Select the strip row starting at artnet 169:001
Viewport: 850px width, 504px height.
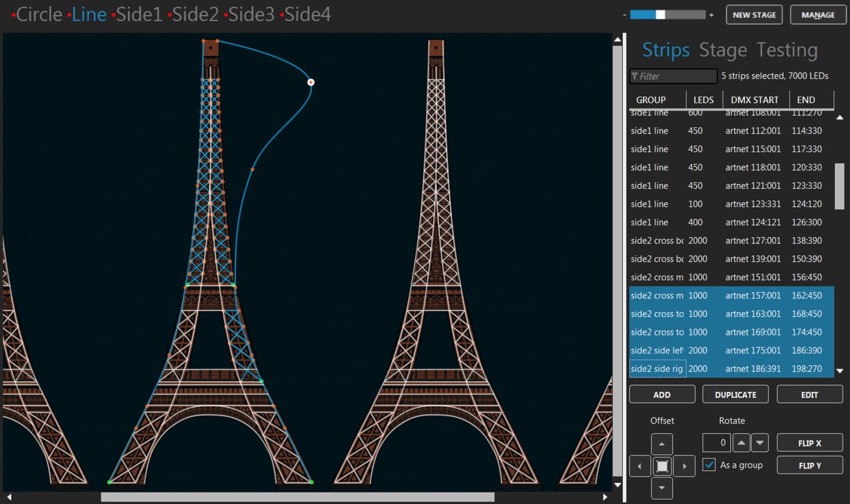[732, 332]
